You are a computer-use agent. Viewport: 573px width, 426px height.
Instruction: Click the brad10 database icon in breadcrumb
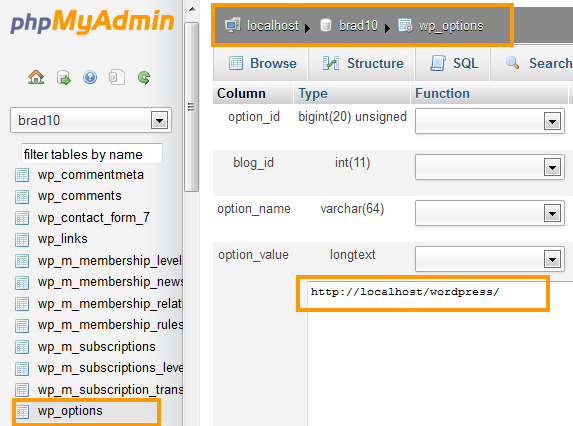pyautogui.click(x=326, y=25)
